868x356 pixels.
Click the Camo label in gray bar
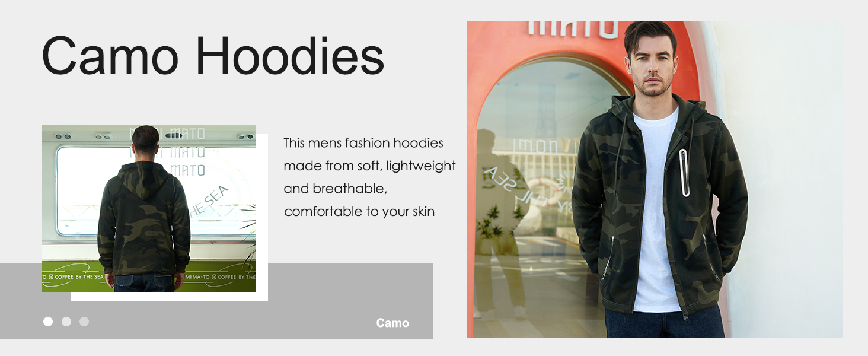pyautogui.click(x=392, y=323)
